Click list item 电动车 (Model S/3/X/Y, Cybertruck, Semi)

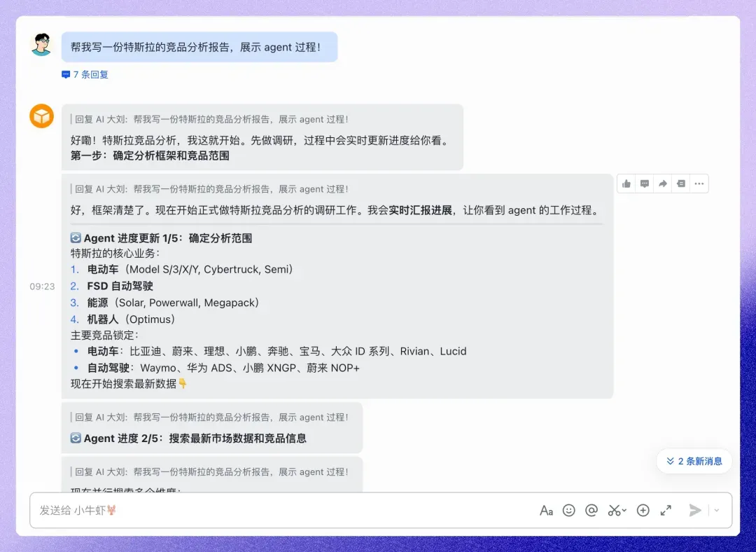182,269
